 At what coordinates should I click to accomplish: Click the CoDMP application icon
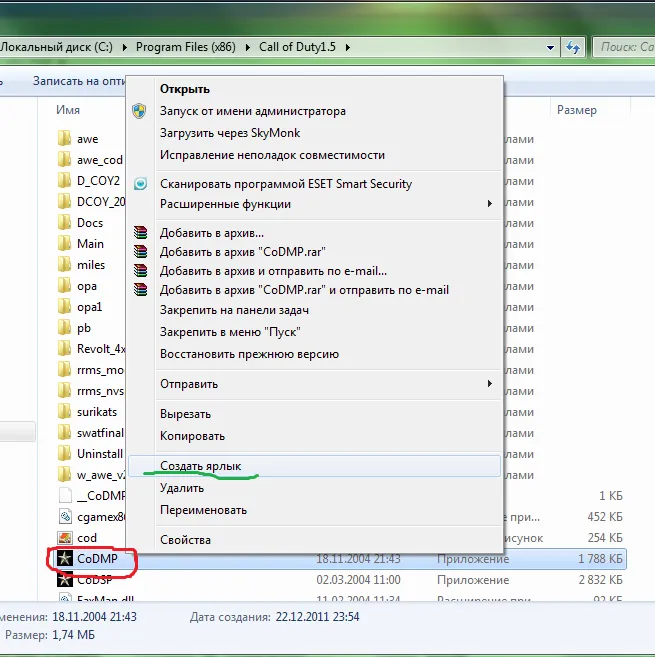coord(65,559)
